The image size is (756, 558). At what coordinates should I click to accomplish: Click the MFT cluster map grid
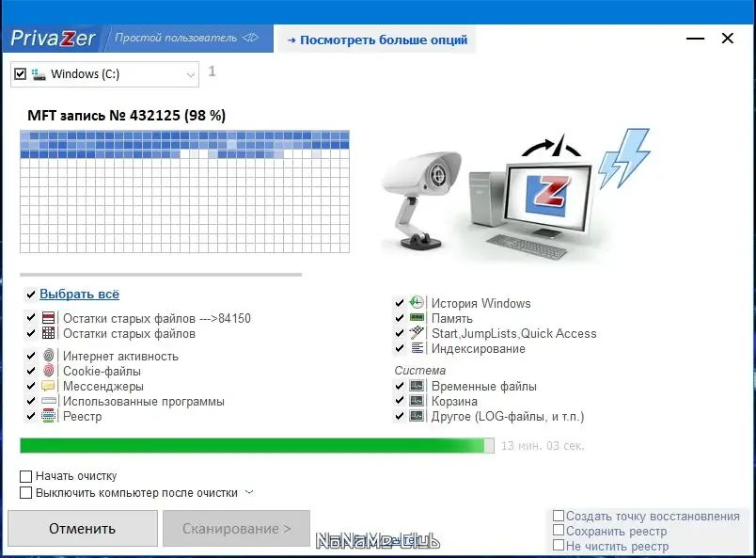(184, 192)
